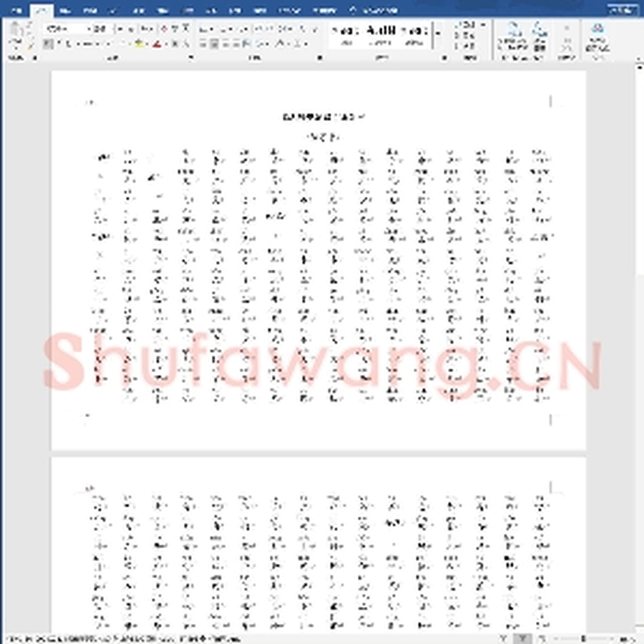Open the bullets list button
Viewport: 644px width, 644px height.
tap(204, 29)
